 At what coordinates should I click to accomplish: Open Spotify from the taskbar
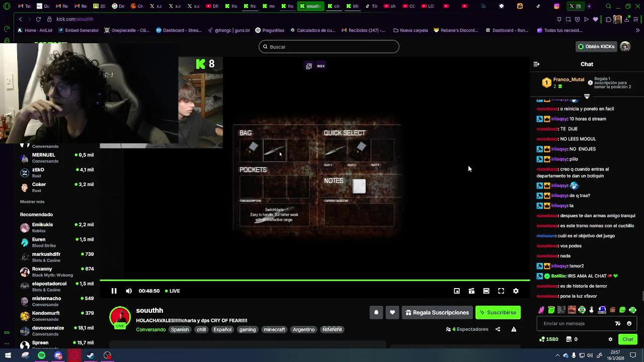41,355
